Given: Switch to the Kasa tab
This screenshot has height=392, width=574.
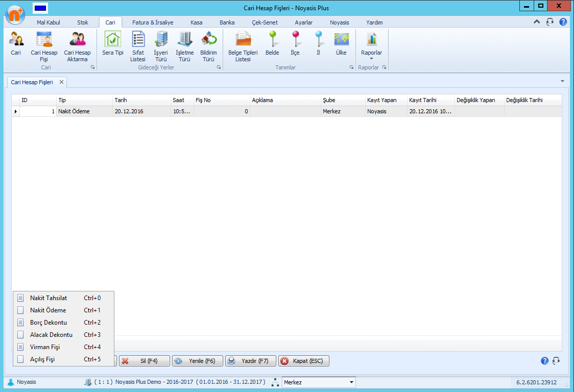Looking at the screenshot, I should [x=196, y=22].
